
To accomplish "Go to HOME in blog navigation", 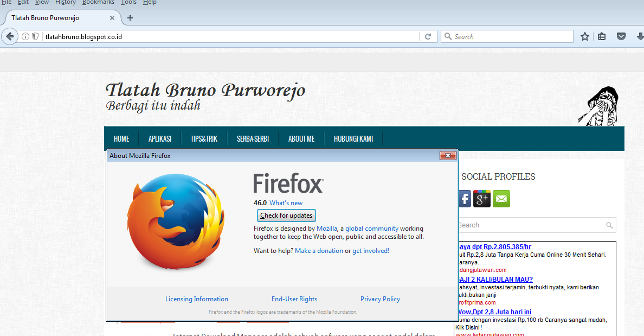I will [121, 139].
